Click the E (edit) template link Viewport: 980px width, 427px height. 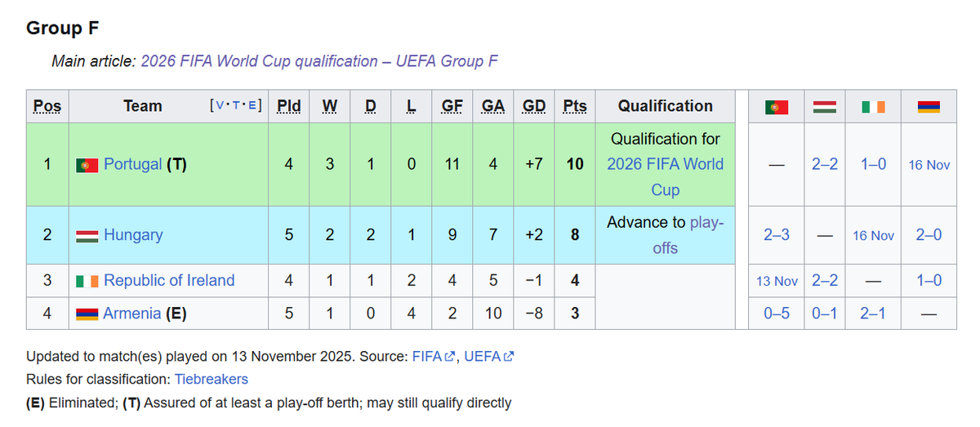pyautogui.click(x=254, y=106)
